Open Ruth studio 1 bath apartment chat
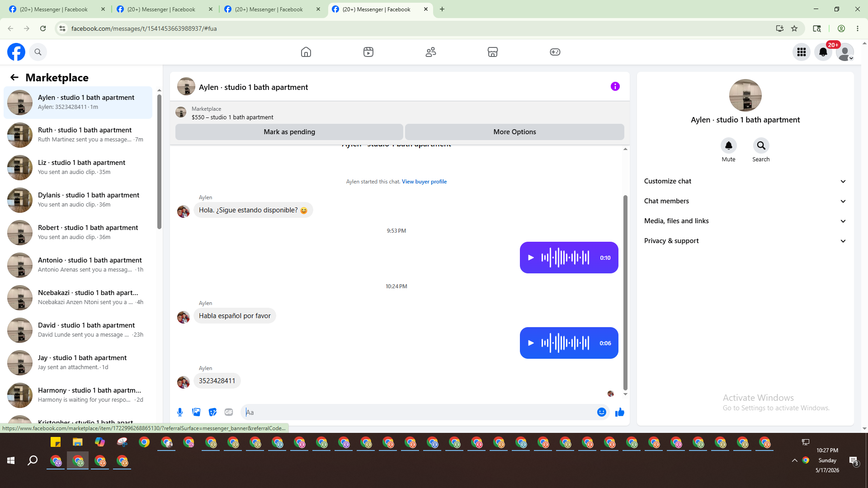The width and height of the screenshot is (868, 488). [78, 135]
